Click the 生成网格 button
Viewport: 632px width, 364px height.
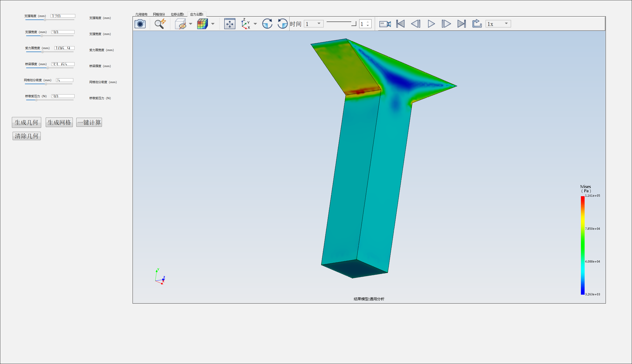tap(59, 122)
